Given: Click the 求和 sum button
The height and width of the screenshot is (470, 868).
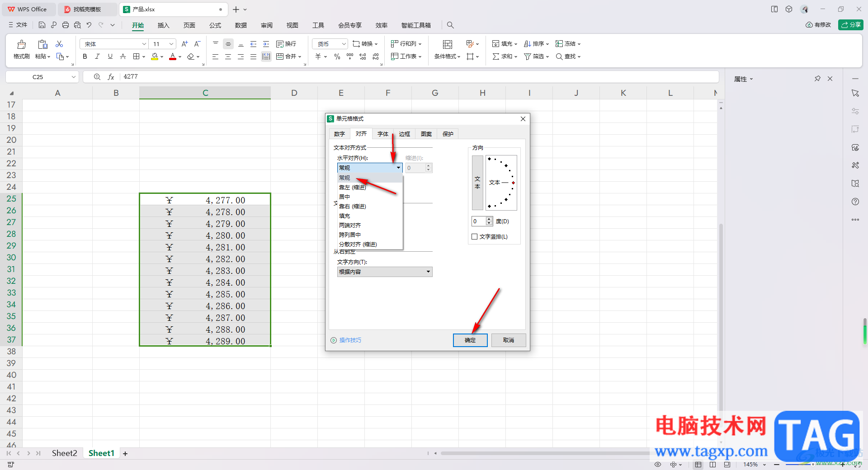Looking at the screenshot, I should (x=505, y=56).
